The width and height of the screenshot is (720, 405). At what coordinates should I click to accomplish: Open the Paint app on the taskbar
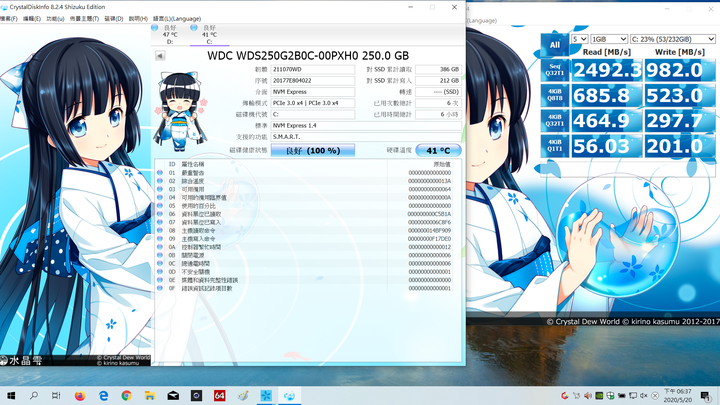(x=243, y=395)
